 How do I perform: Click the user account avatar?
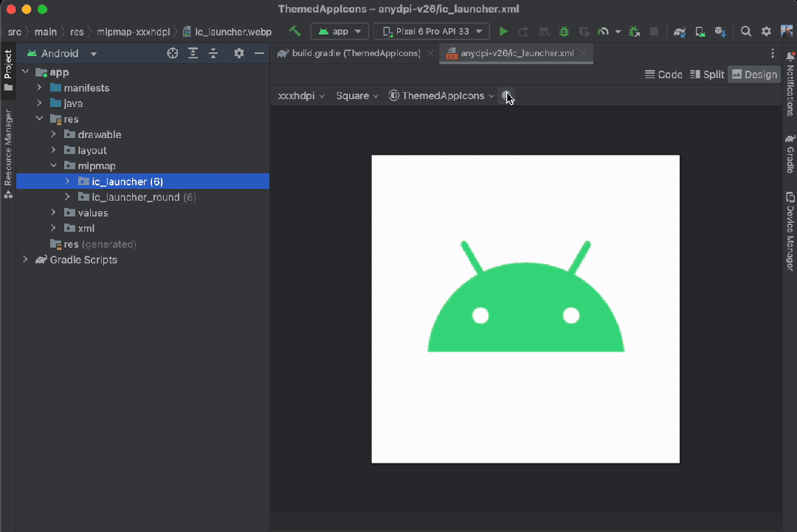point(787,32)
